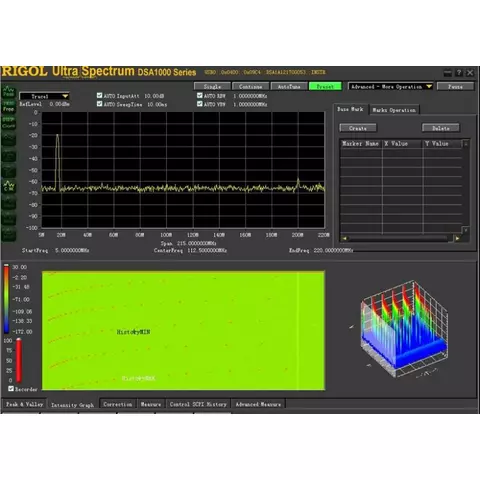Click the marker table horizontal scrollbar right arrow
This screenshot has height=480, width=480.
[x=457, y=238]
